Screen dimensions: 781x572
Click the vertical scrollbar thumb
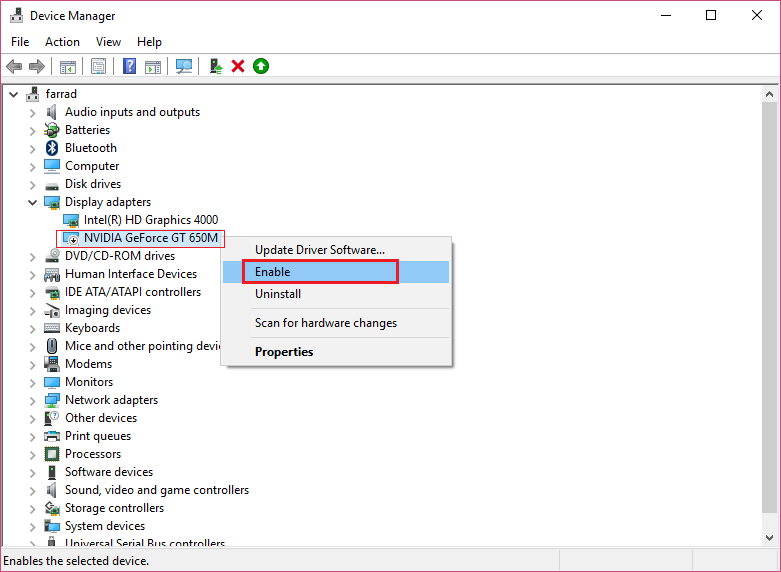point(769,306)
